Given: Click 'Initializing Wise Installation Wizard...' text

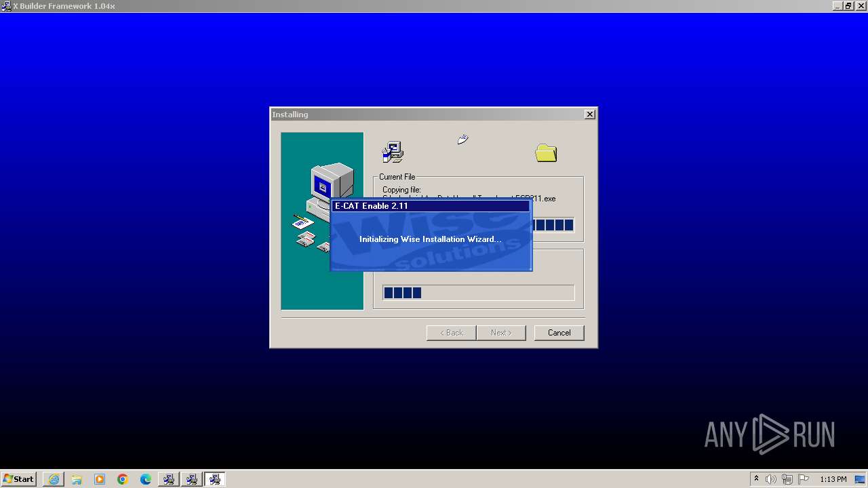Looking at the screenshot, I should 431,239.
